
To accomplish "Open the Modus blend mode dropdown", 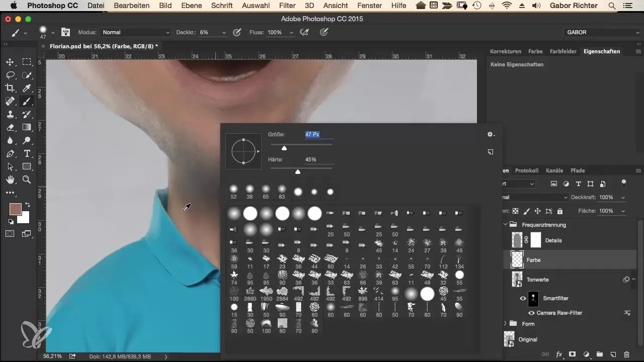I will (135, 32).
